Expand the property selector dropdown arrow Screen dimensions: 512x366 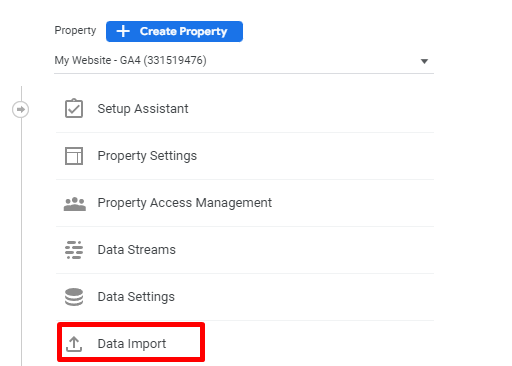pyautogui.click(x=424, y=61)
